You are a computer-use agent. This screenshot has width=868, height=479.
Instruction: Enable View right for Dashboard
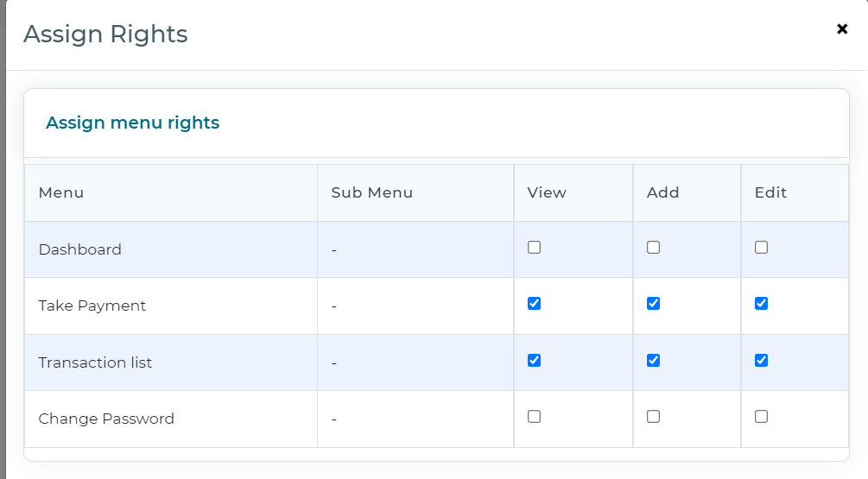pos(535,247)
